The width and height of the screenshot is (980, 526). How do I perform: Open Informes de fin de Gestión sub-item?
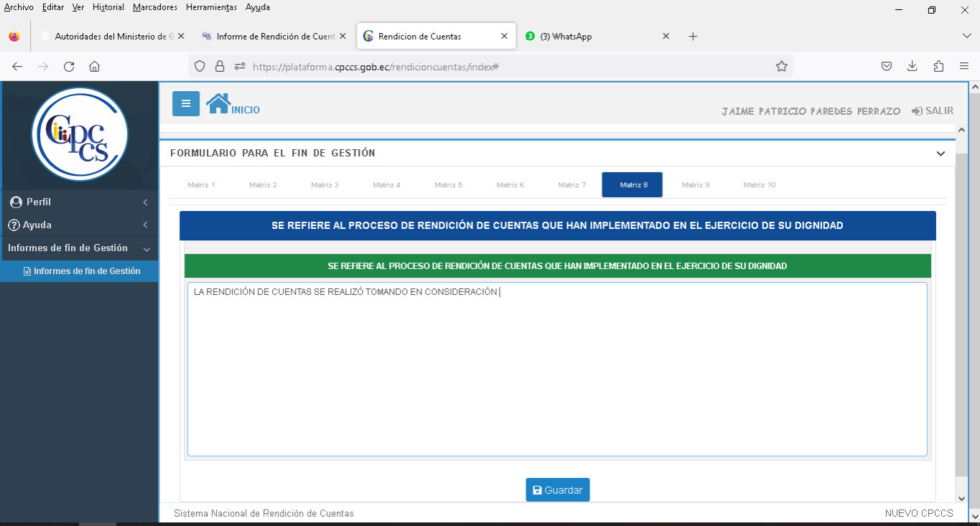86,271
